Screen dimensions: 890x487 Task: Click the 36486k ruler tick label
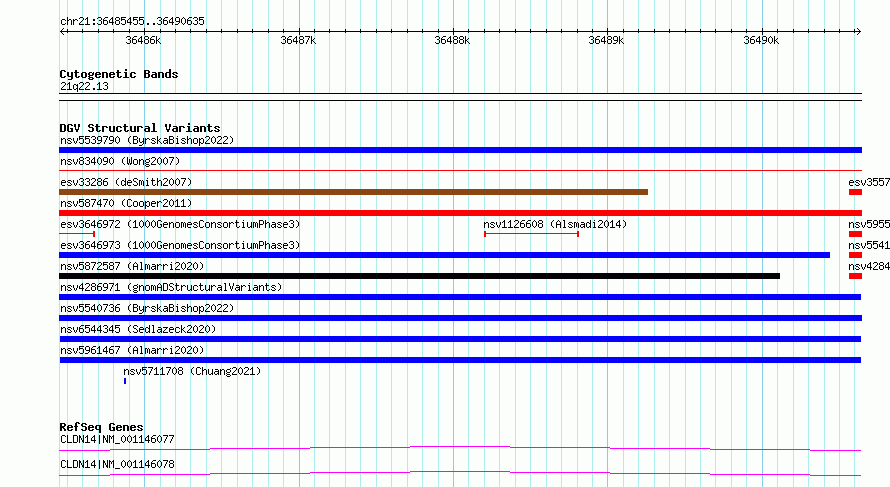(x=143, y=40)
